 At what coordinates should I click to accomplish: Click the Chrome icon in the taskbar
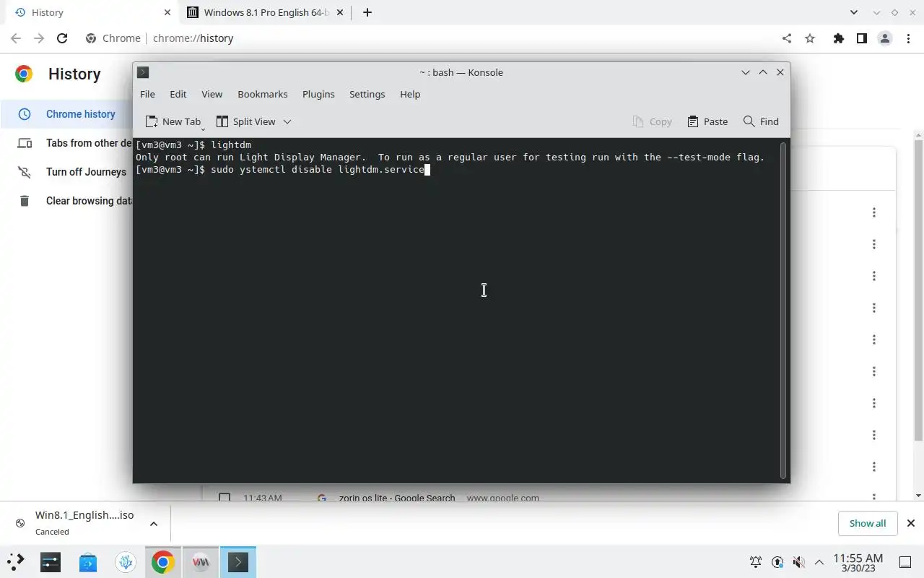coord(163,561)
